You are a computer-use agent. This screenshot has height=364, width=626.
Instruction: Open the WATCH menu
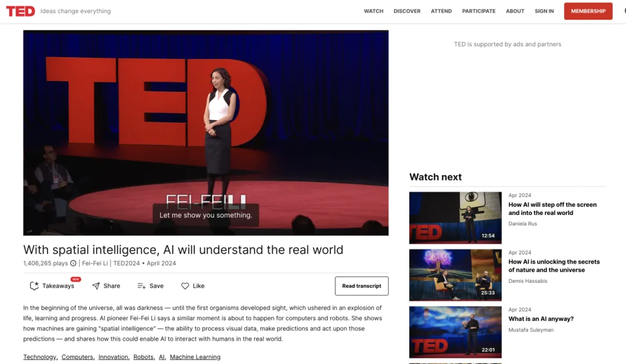pos(373,11)
